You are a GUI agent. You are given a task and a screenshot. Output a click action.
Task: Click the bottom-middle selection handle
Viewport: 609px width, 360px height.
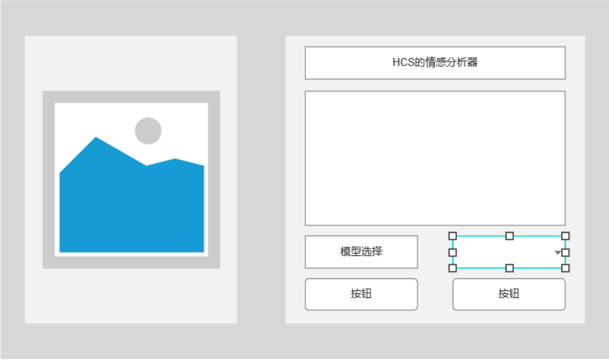click(x=510, y=268)
